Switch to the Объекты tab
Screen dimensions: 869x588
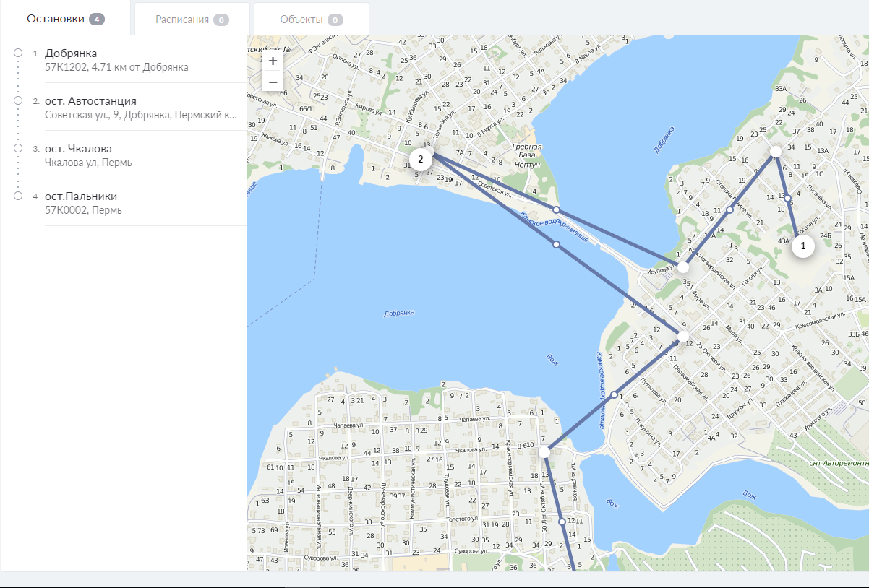[301, 20]
